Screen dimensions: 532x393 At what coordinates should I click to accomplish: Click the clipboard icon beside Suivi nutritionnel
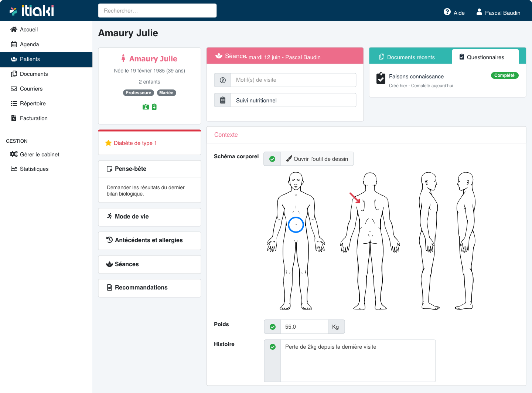(x=223, y=100)
